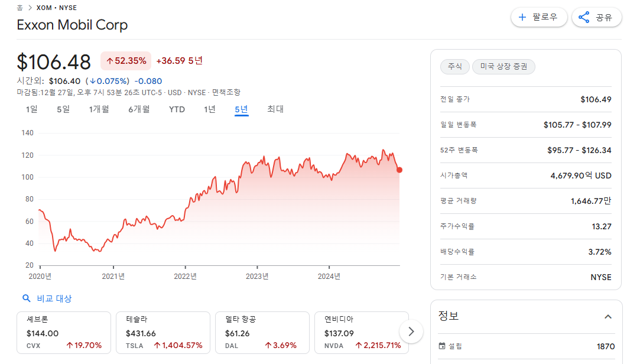
Task: Select the 1년 chart range
Action: tap(210, 109)
